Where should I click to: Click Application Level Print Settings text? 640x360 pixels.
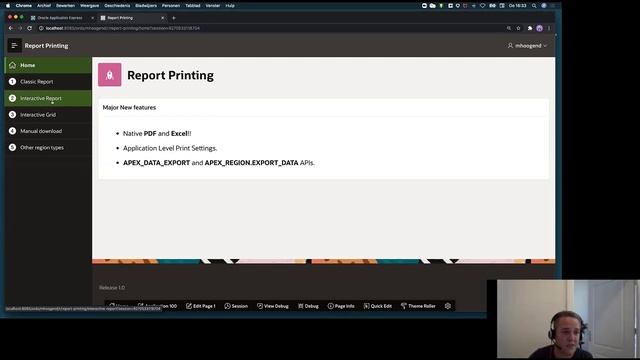tap(170, 148)
